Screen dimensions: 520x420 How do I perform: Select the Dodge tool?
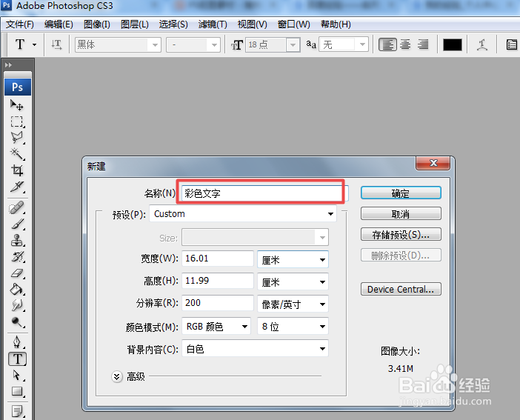(17, 321)
